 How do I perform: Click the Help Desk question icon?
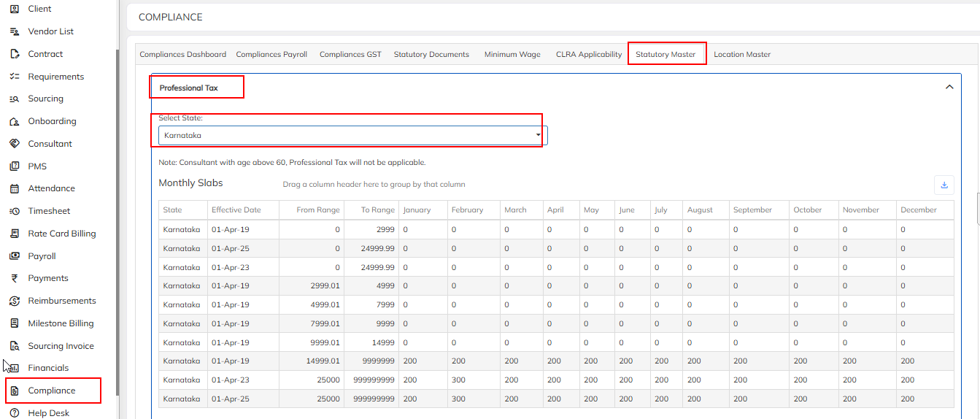coord(14,413)
